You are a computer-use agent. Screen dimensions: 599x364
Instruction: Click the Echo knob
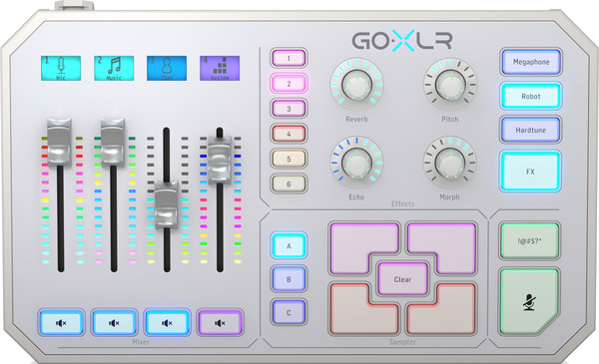[x=356, y=163]
